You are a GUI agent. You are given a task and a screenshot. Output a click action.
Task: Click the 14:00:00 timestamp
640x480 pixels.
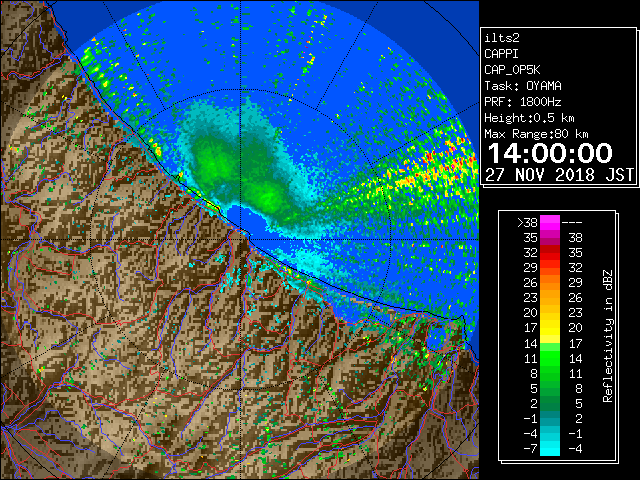(x=550, y=153)
